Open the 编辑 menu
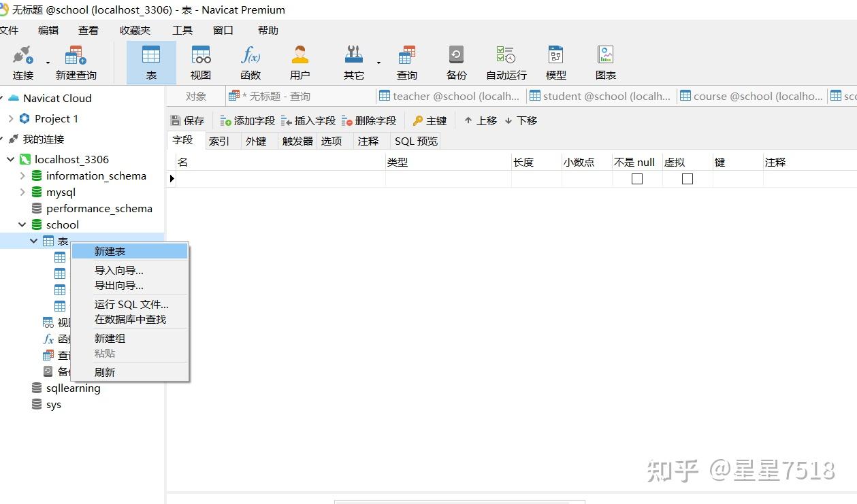 coord(48,30)
